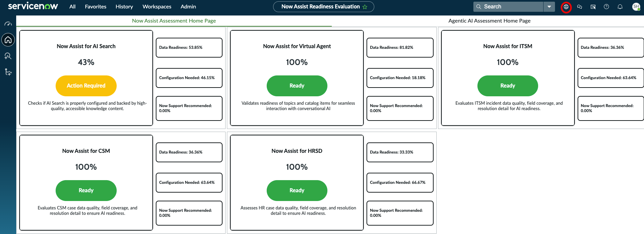Open ITSM Now Support Recommended tile
This screenshot has width=644, height=234.
coord(611,108)
